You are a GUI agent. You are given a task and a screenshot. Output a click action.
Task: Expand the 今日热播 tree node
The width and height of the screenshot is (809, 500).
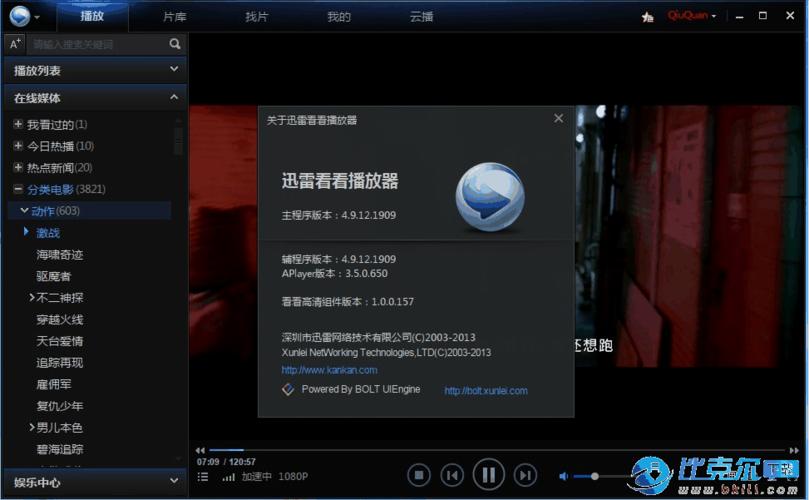[18, 146]
